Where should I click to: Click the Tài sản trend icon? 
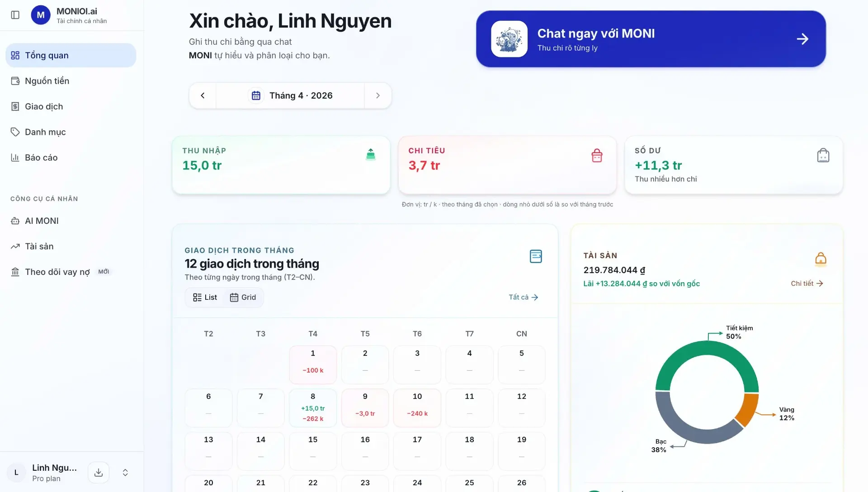[15, 246]
